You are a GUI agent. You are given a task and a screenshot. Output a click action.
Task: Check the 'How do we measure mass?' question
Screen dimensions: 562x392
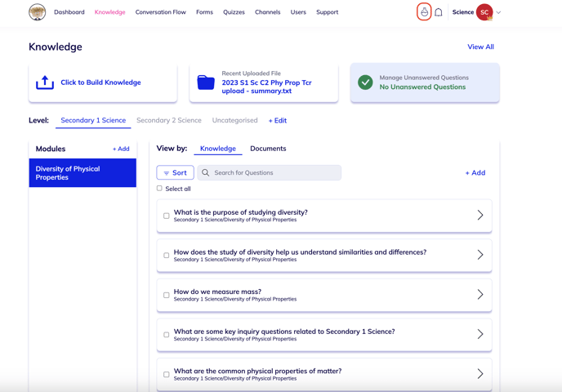click(x=167, y=296)
